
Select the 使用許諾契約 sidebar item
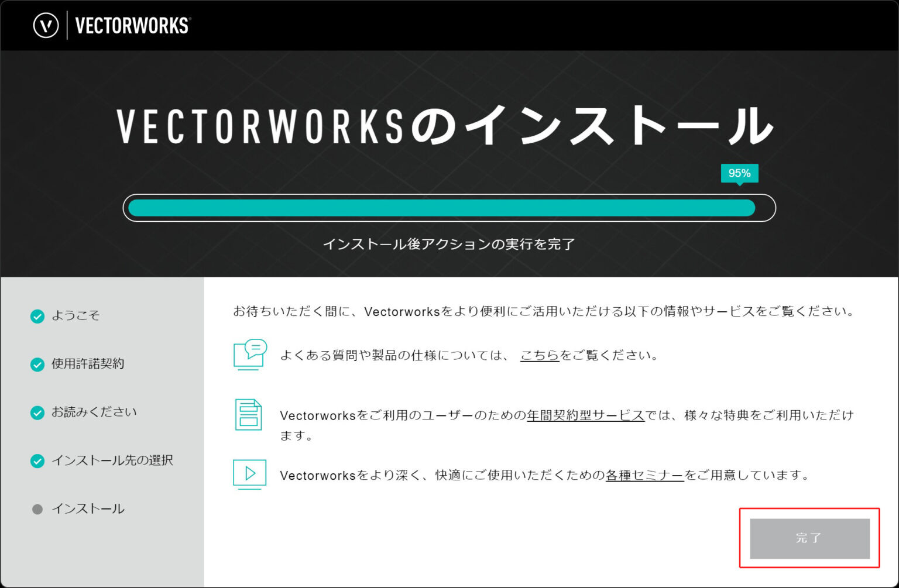[88, 364]
